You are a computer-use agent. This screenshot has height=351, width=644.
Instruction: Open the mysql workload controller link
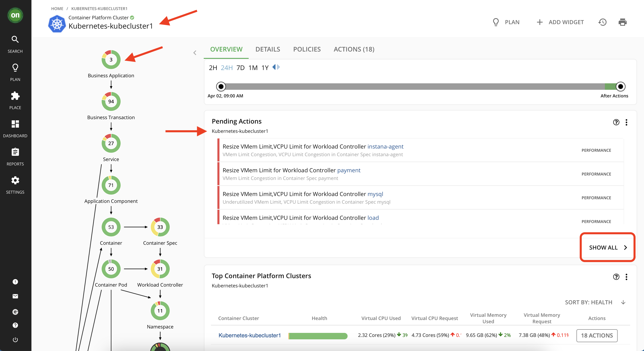coord(375,194)
